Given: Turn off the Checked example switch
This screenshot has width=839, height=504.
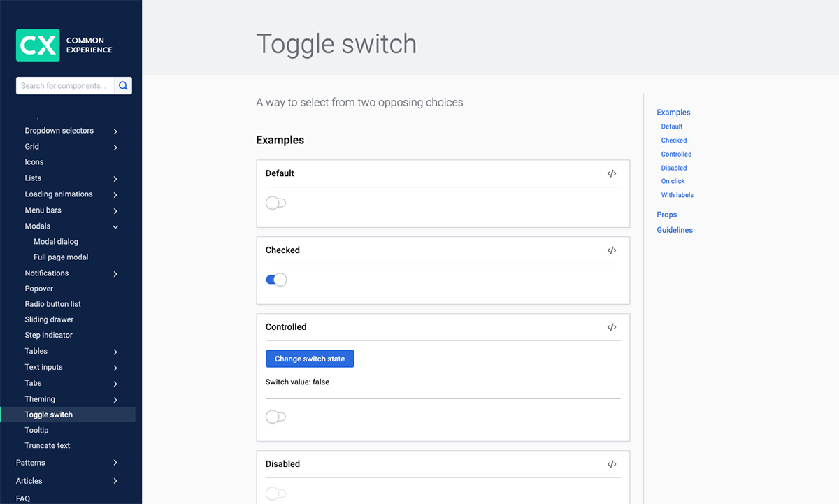Looking at the screenshot, I should tap(276, 280).
